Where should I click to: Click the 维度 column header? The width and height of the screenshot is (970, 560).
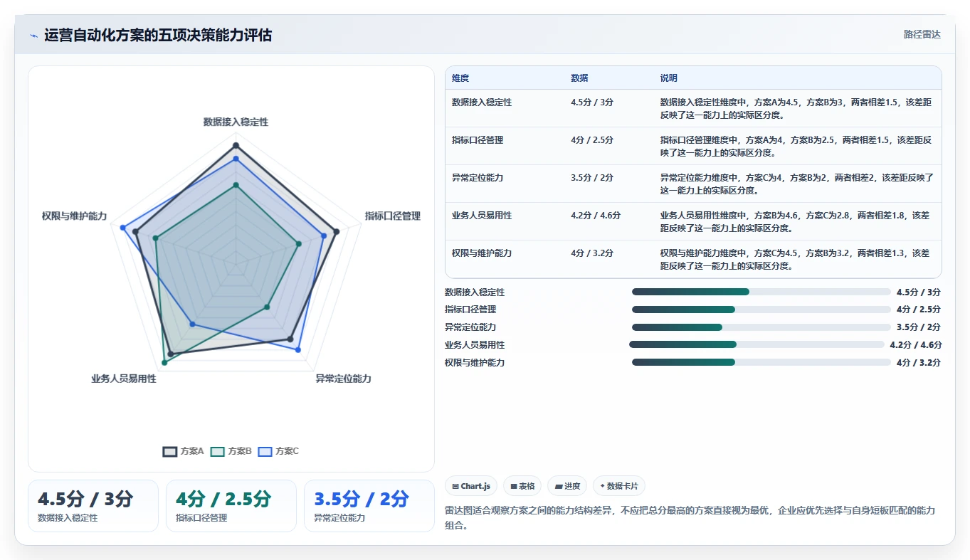point(460,78)
